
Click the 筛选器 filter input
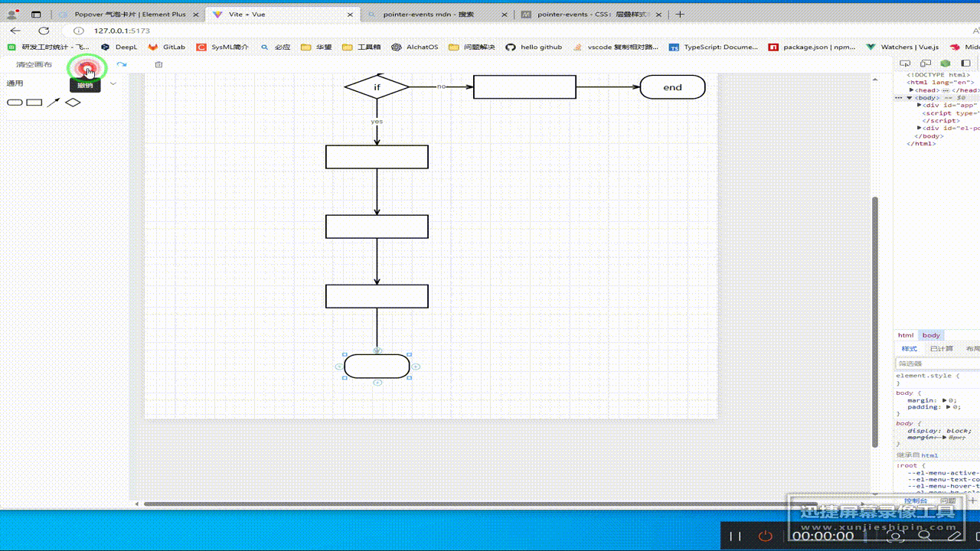click(x=938, y=364)
